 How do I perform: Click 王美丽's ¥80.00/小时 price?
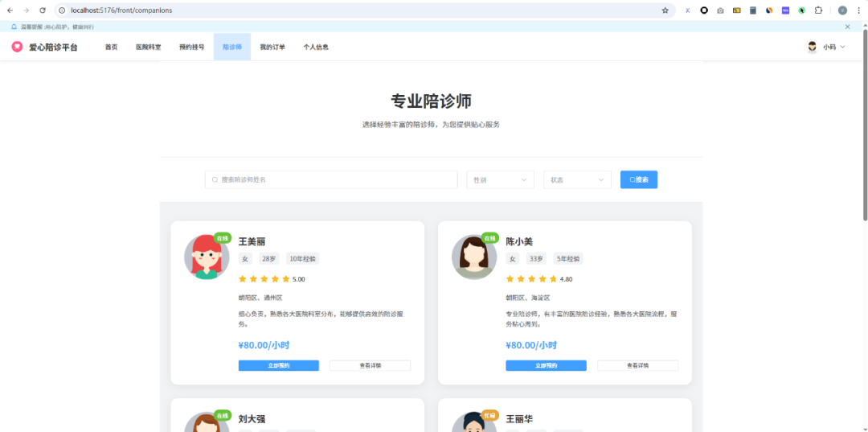pyautogui.click(x=264, y=346)
